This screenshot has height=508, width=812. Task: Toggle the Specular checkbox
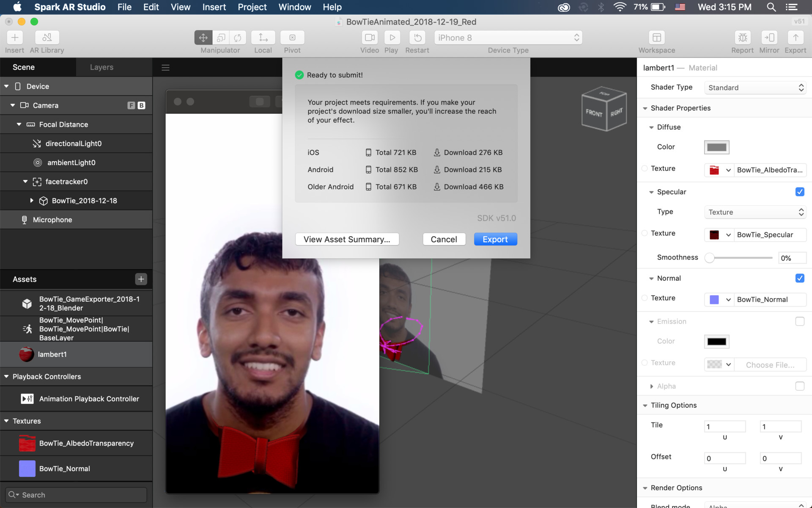click(800, 192)
